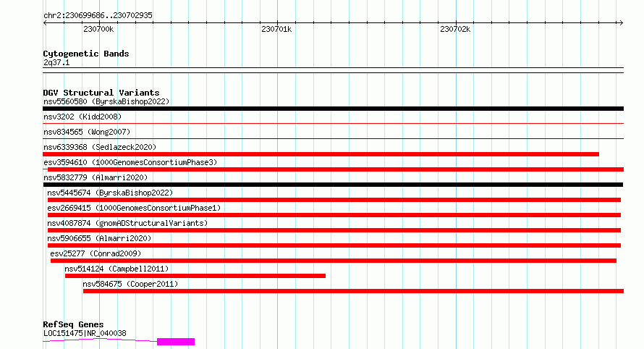Open variant label nsv3202 (Kidd2008)

82,117
